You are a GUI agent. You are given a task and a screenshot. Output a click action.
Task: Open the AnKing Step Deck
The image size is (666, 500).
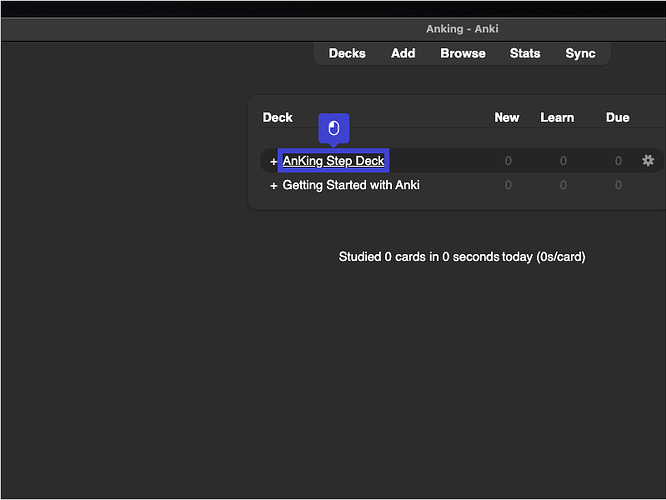pos(333,161)
